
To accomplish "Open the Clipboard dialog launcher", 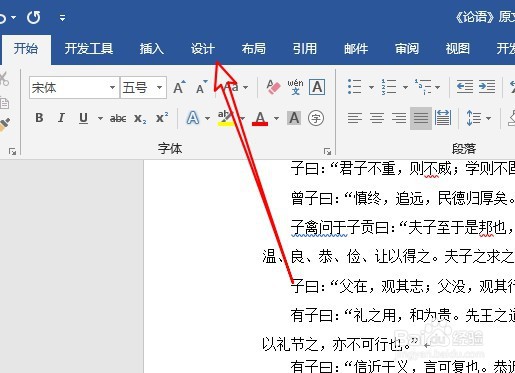I will click(x=13, y=152).
